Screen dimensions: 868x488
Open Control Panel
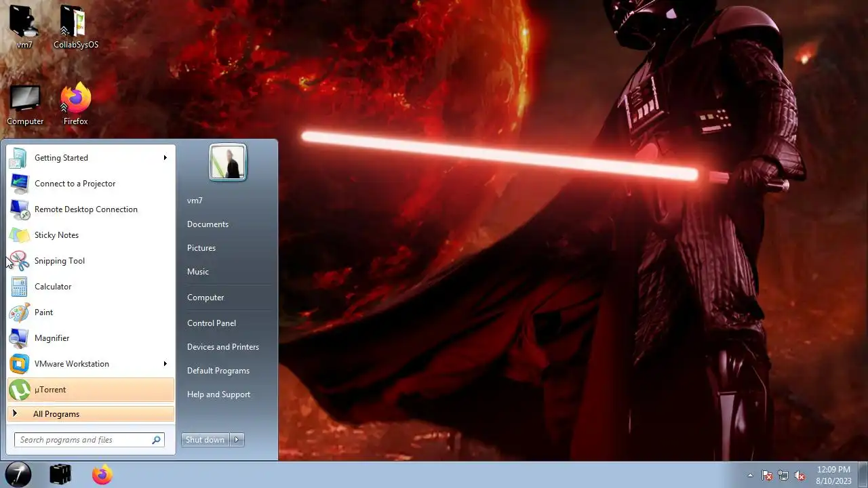(212, 323)
